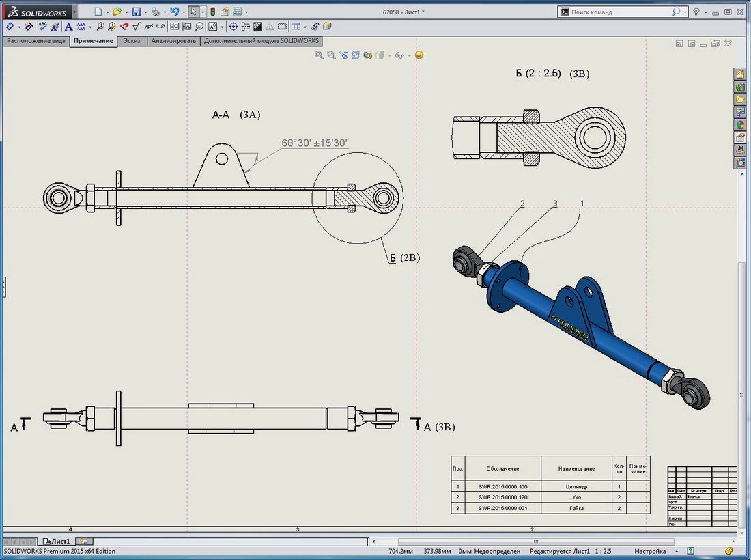Save the drawing with the floppy disk icon
The image size is (751, 560).
coord(137,12)
